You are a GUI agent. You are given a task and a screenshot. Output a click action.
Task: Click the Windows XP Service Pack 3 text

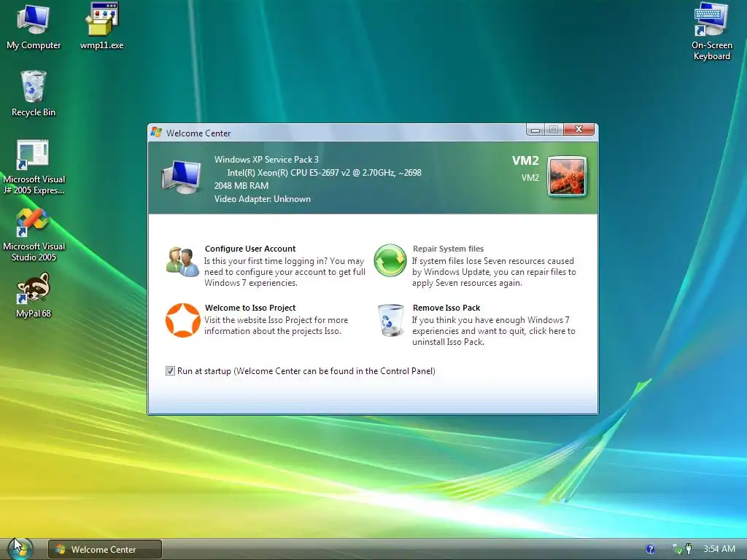pyautogui.click(x=266, y=160)
